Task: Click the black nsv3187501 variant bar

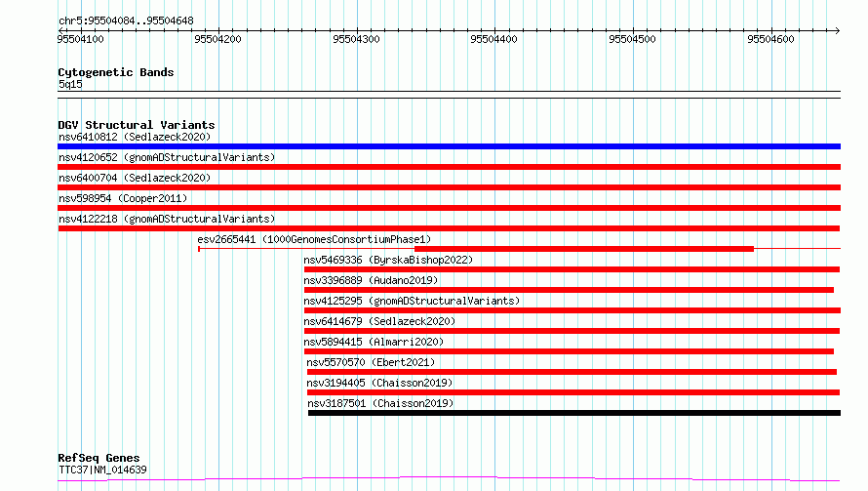Action: 574,413
